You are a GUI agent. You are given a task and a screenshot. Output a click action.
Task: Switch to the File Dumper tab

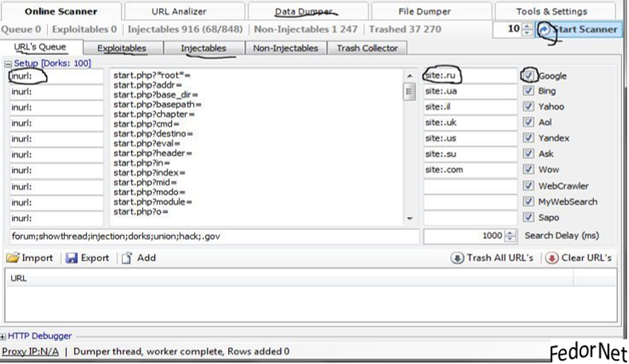[431, 11]
